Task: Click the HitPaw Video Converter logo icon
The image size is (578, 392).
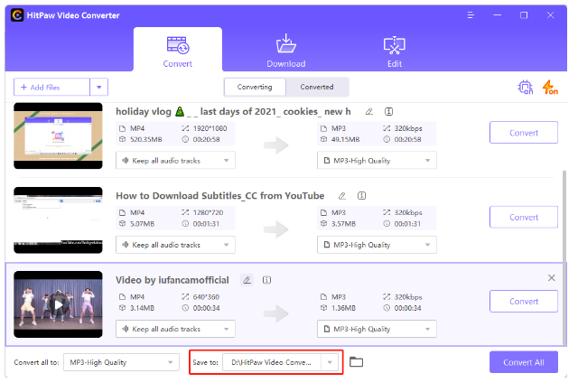Action: (17, 15)
